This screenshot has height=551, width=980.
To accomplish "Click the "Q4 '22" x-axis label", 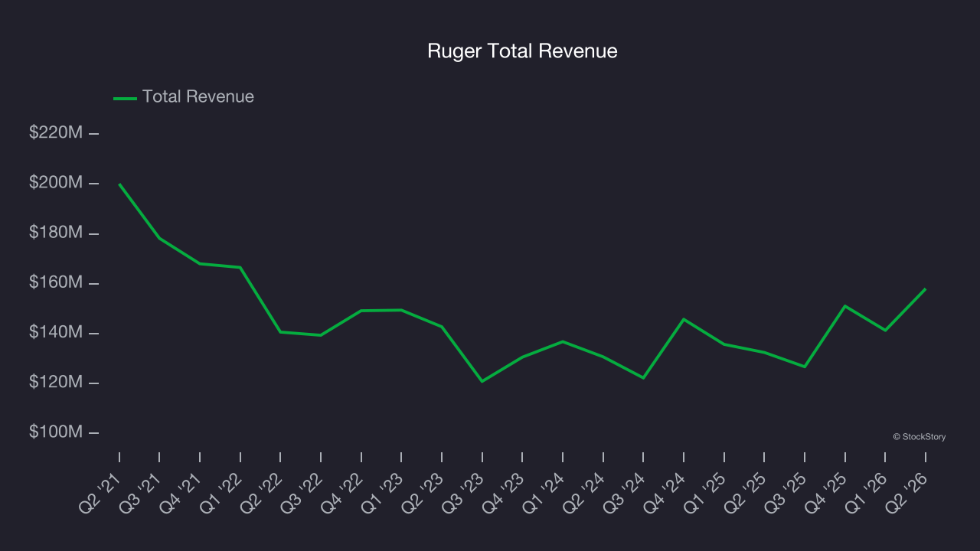I will pos(344,491).
